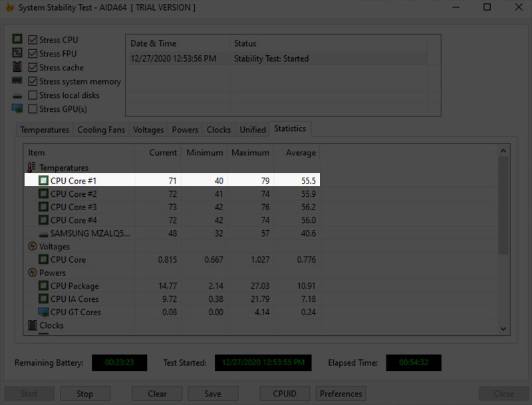Open the Cooling Fans tab
532x405 pixels.
(101, 130)
